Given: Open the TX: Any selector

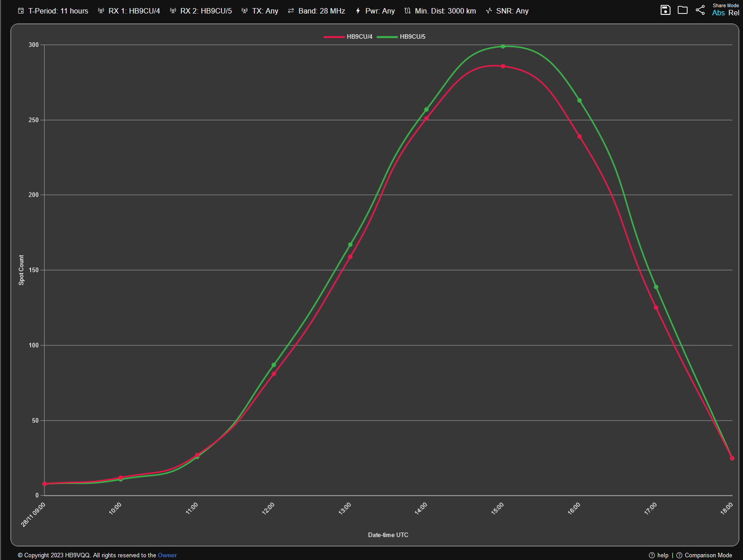Looking at the screenshot, I should click(x=265, y=11).
